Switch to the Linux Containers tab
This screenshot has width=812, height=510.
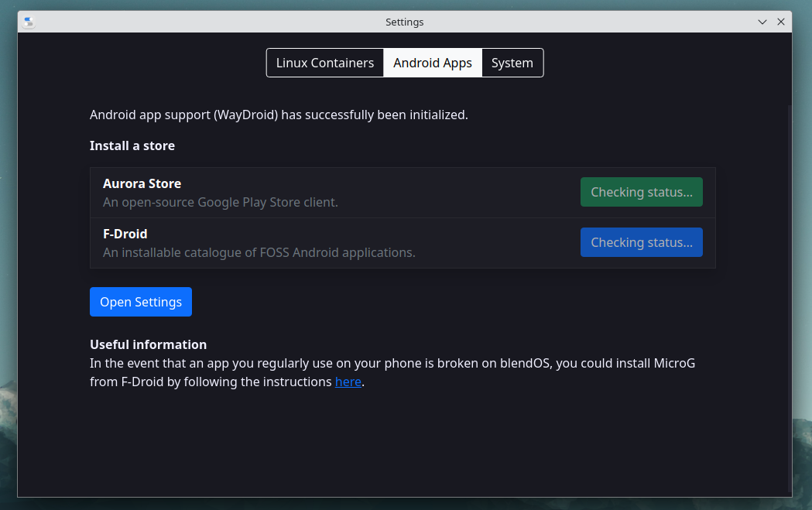click(x=324, y=63)
